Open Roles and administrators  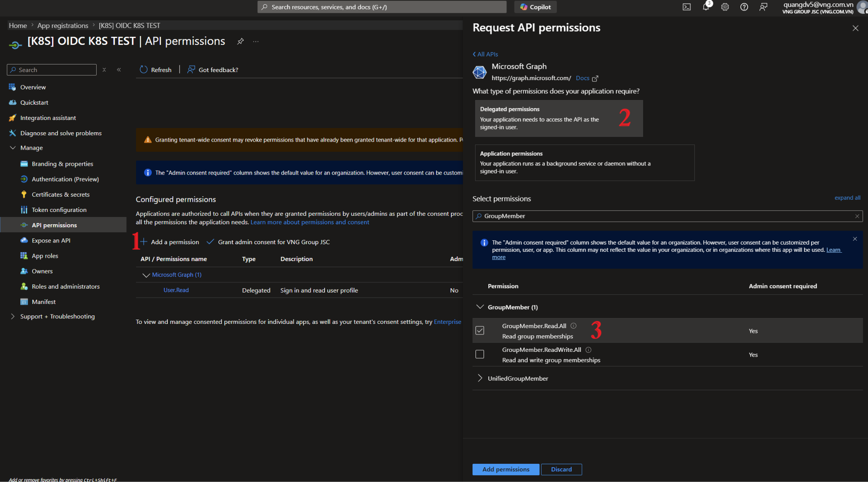point(66,286)
